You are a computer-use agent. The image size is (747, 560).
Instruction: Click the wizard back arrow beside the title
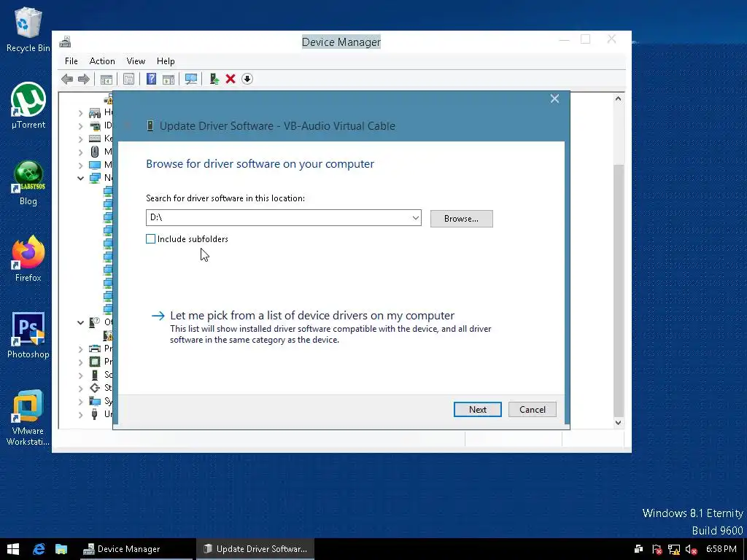coord(127,125)
